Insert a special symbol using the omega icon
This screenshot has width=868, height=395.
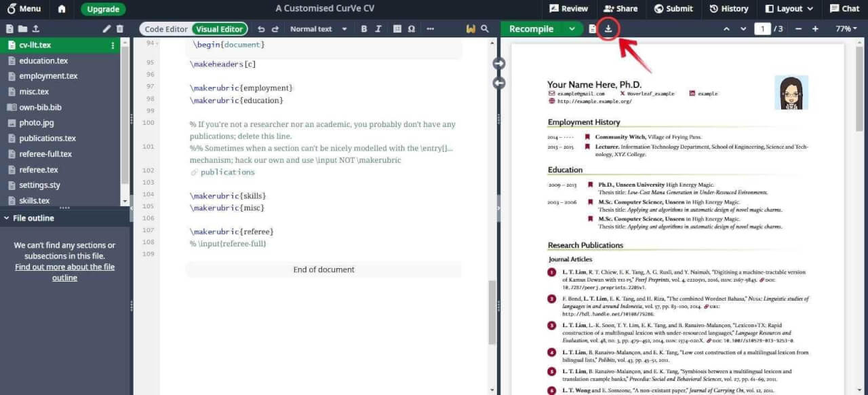click(412, 29)
